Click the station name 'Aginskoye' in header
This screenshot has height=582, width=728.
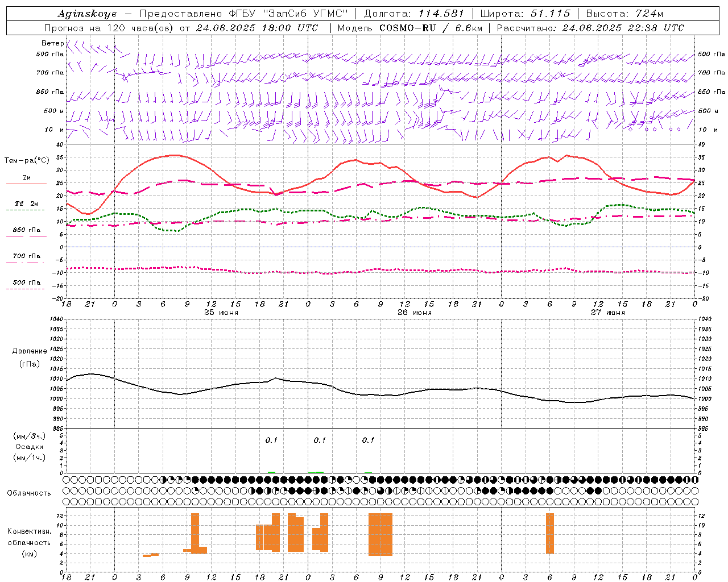88,14
